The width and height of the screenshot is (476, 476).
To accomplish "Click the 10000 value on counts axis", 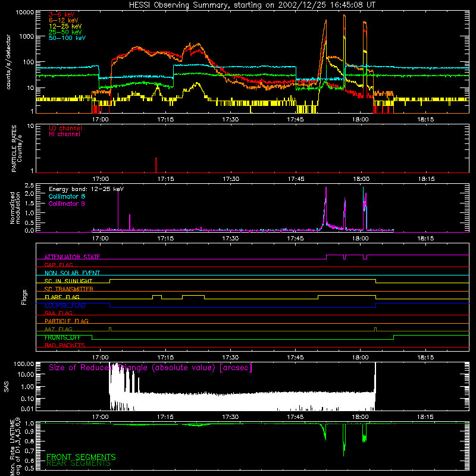I will [25, 12].
